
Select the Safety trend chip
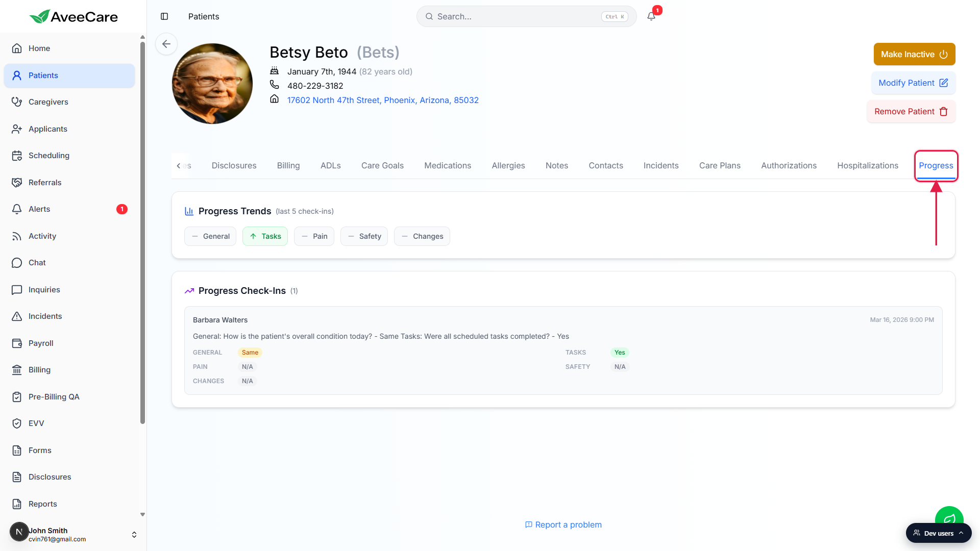click(364, 236)
